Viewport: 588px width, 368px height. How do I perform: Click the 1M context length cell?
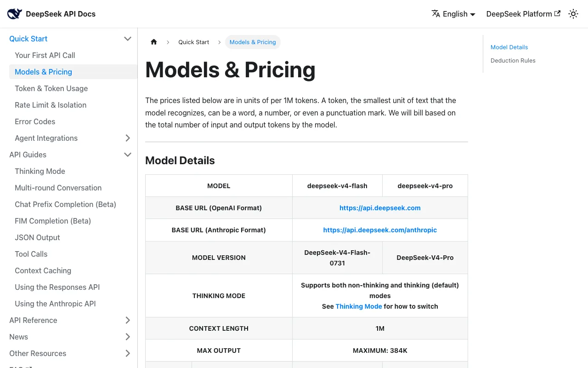(380, 328)
